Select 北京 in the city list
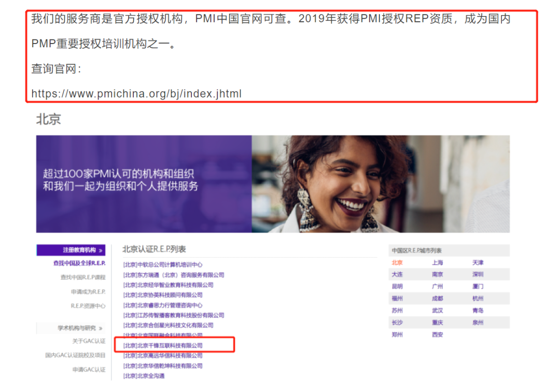Image resolution: width=560 pixels, height=392 pixels. 397,262
